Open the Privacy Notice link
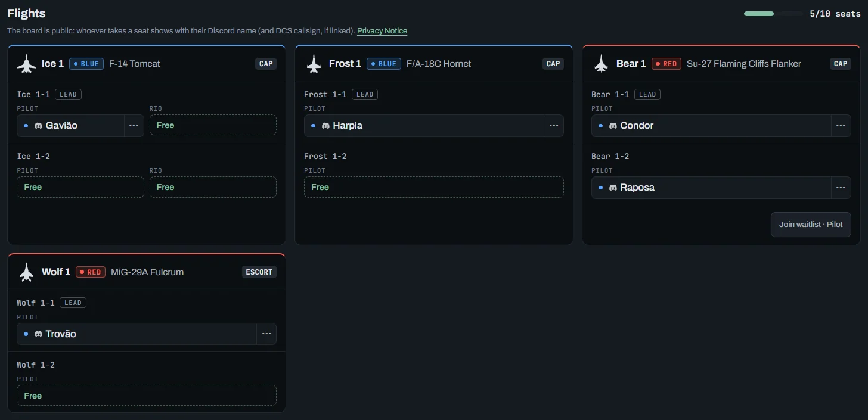 pos(382,31)
